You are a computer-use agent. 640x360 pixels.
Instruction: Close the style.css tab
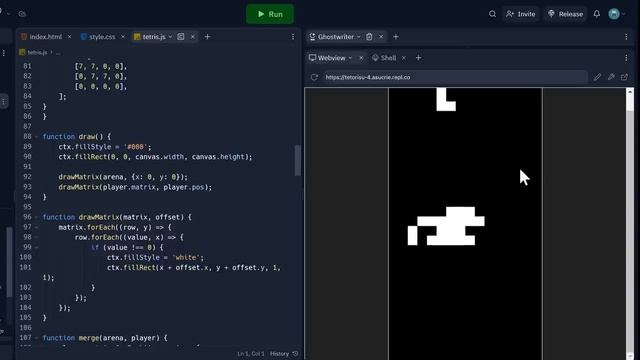123,37
